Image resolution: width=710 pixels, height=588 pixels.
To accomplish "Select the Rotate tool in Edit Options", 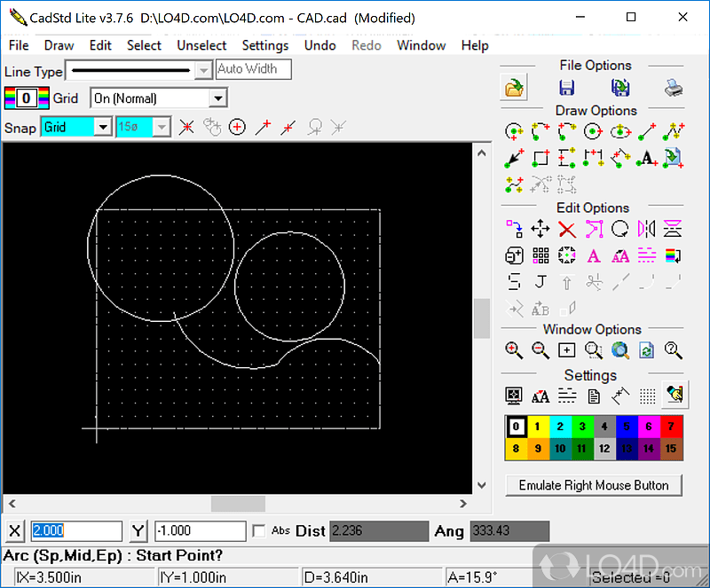I will (x=619, y=229).
